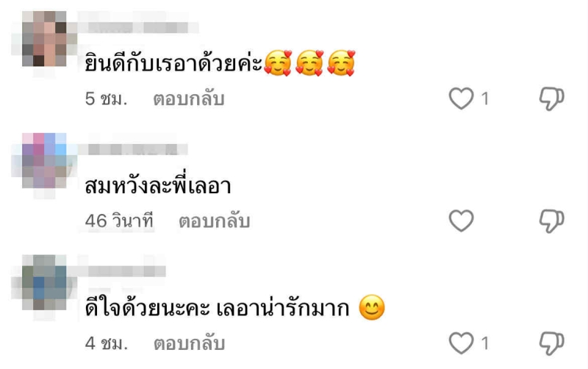Dislike the comment "ยินดีกับเรอาด้วยค่ะ"

pyautogui.click(x=552, y=98)
